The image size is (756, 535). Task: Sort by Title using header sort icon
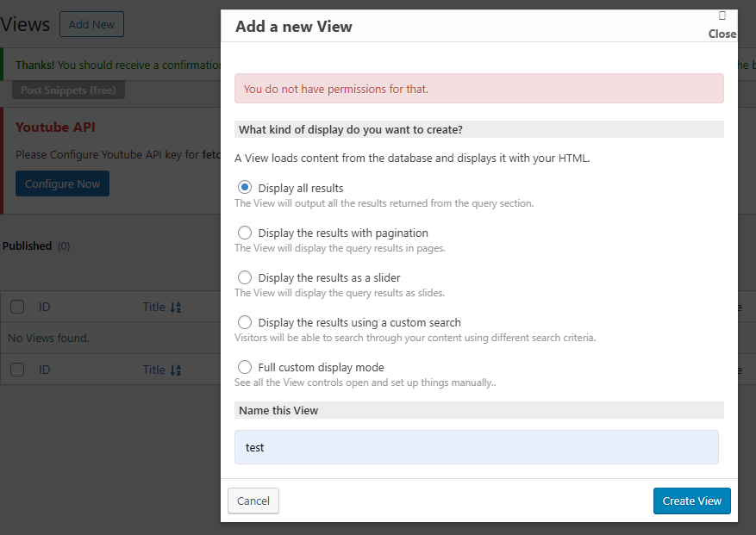pyautogui.click(x=176, y=307)
